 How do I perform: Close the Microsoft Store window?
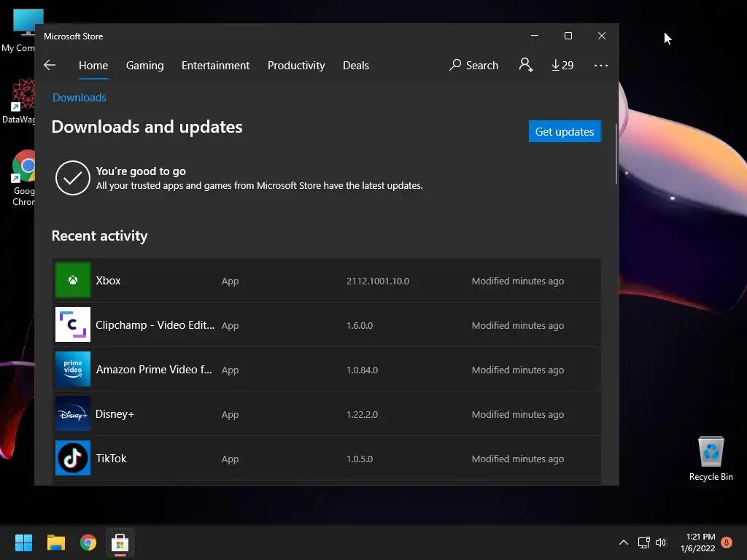pyautogui.click(x=602, y=36)
